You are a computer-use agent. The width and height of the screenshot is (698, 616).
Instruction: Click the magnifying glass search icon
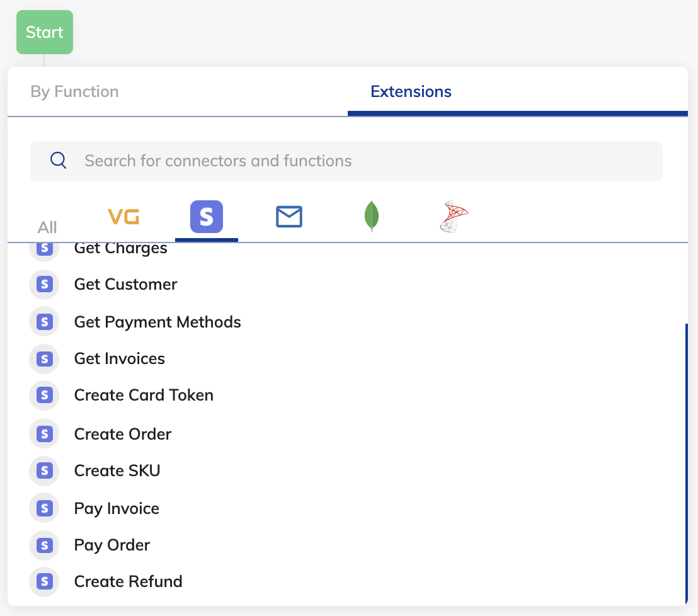click(59, 160)
